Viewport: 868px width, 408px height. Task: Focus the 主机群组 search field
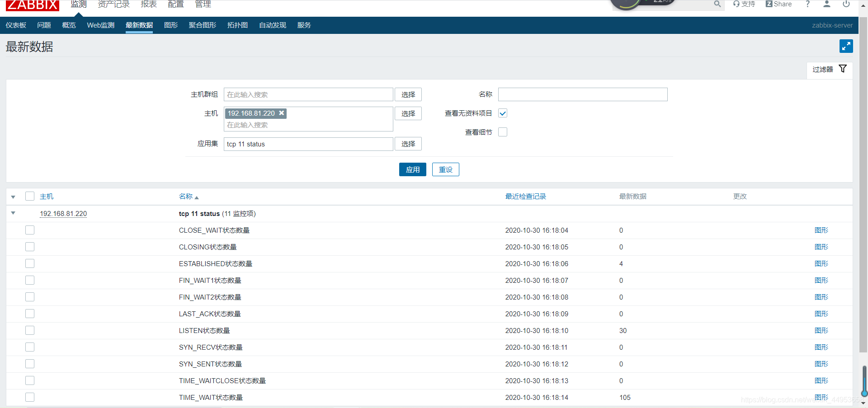[308, 94]
